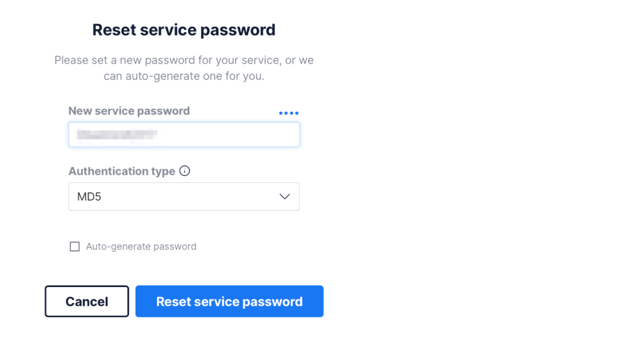This screenshot has height=359, width=644.
Task: Tick the square box before Auto-generate
Action: [74, 247]
